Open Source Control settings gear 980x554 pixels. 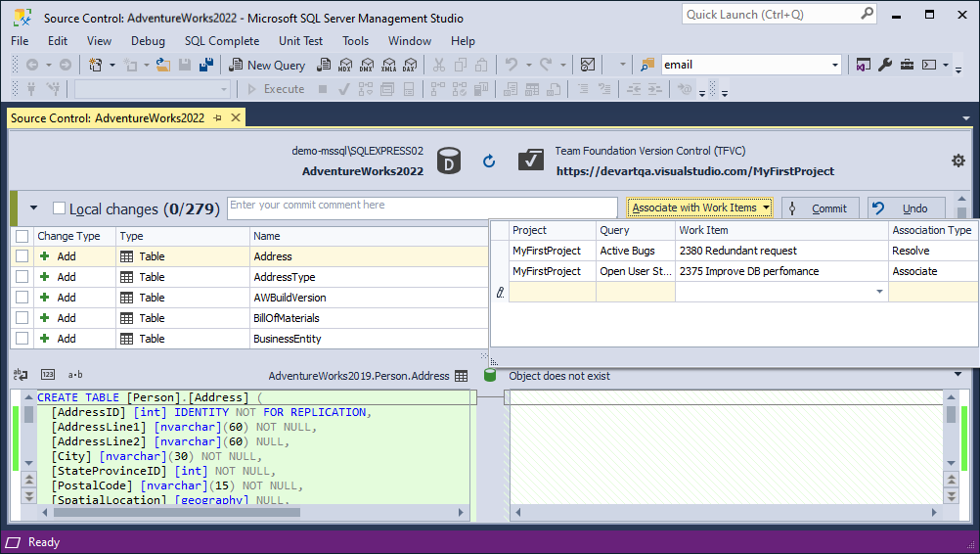tap(958, 161)
